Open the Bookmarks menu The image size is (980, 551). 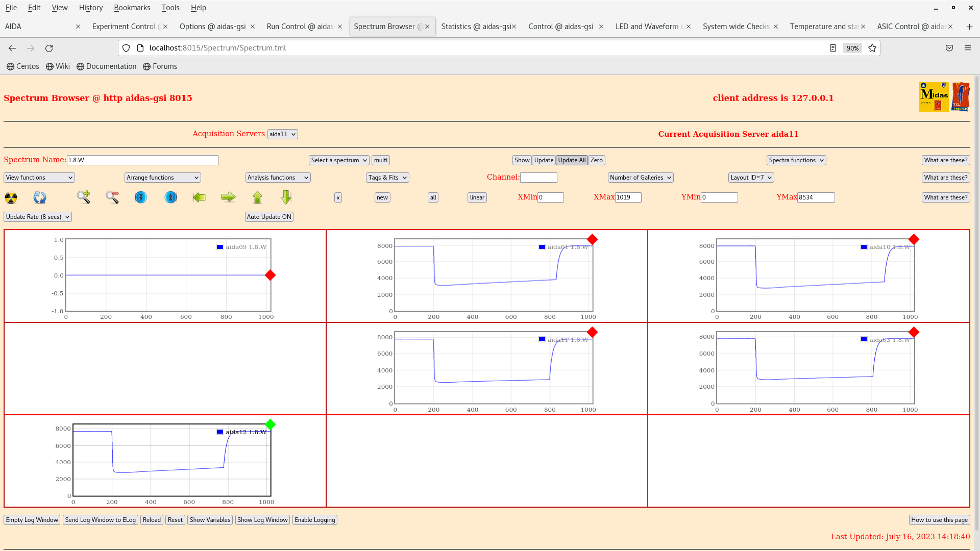pyautogui.click(x=132, y=8)
